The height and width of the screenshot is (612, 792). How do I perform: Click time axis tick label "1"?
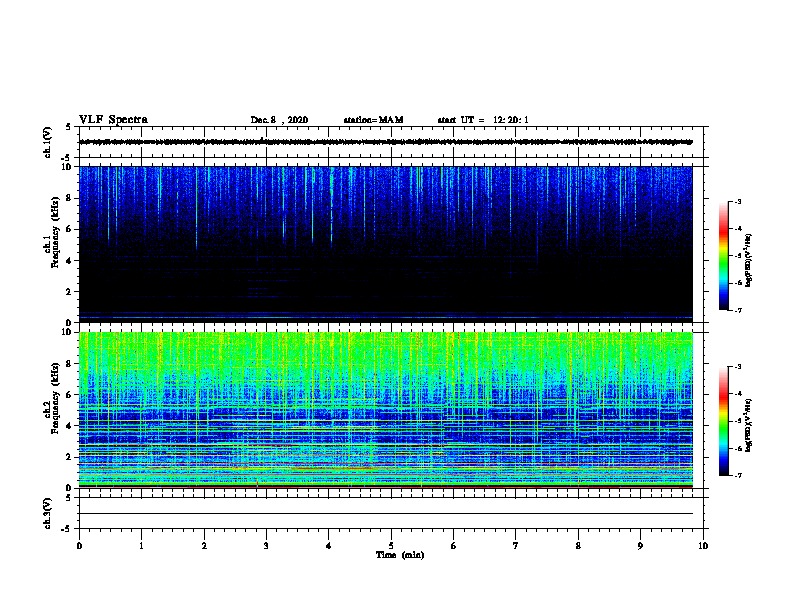141,545
